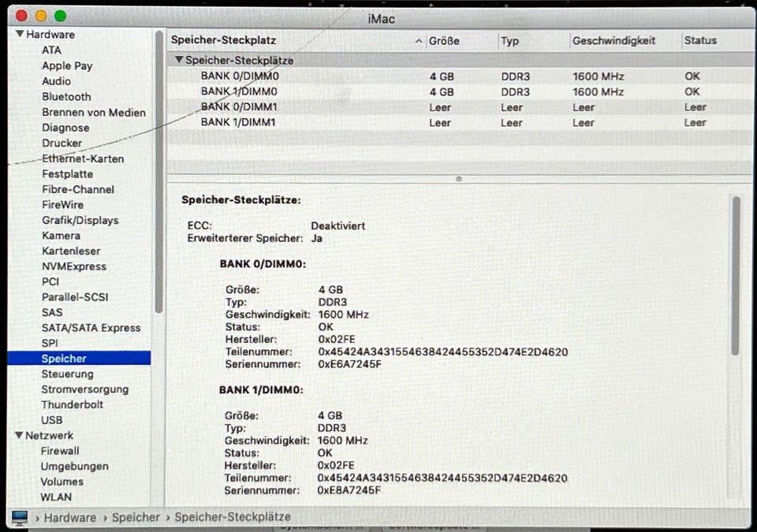Close the iMac window with red button

[22, 16]
